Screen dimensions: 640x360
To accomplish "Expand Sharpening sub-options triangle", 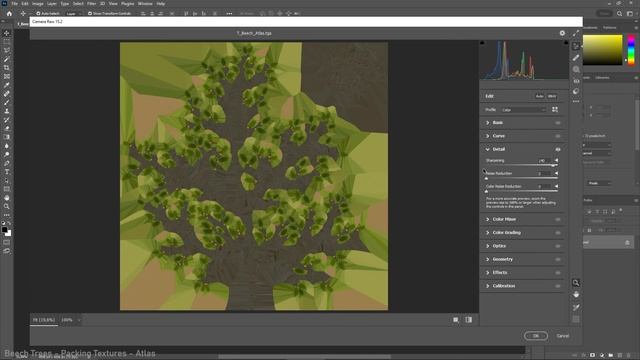I will point(556,161).
